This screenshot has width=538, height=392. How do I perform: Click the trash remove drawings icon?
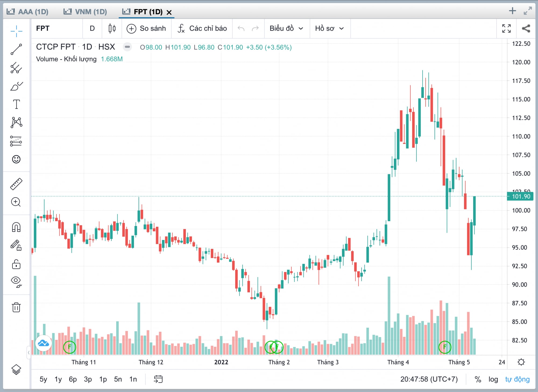(16, 307)
